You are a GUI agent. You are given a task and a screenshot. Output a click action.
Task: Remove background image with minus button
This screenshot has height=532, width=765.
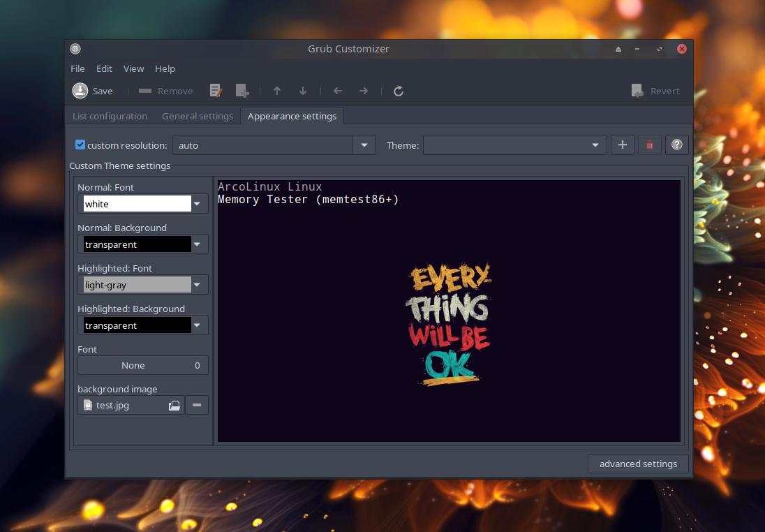pos(197,405)
